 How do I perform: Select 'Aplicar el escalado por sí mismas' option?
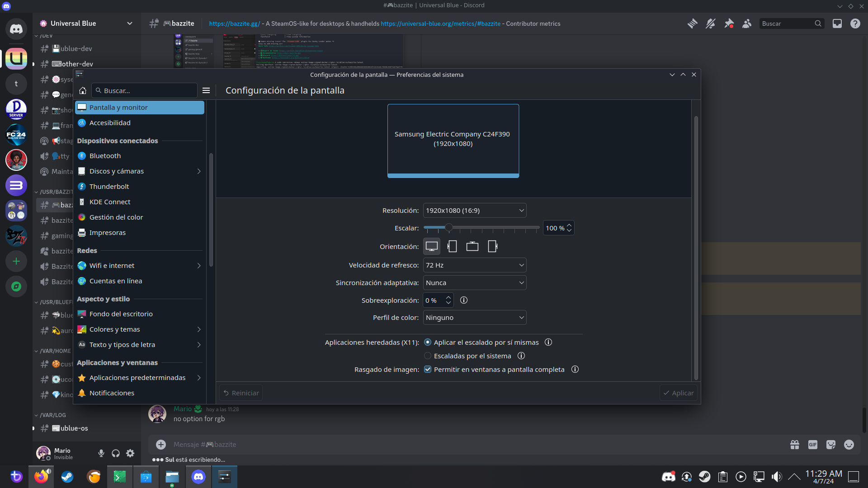pos(428,342)
